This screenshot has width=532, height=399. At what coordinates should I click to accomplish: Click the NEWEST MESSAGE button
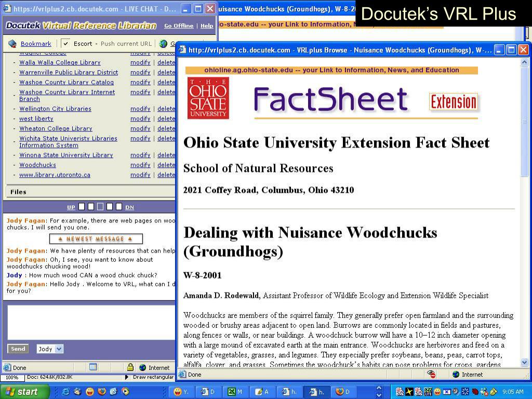(96, 239)
